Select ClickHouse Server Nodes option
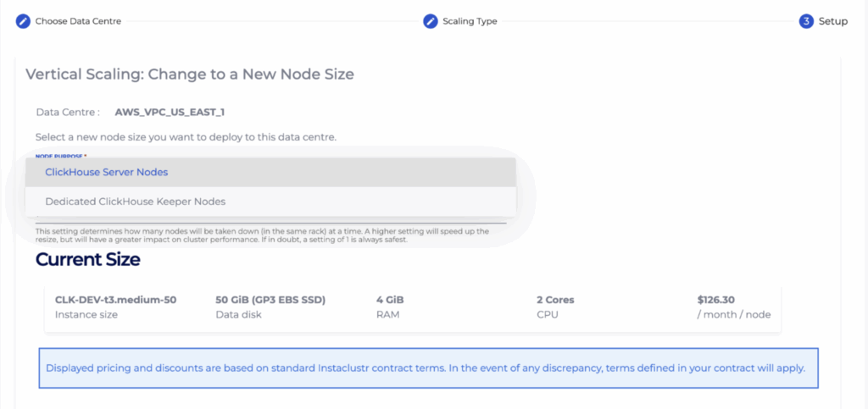Image resolution: width=868 pixels, height=409 pixels. pyautogui.click(x=107, y=172)
